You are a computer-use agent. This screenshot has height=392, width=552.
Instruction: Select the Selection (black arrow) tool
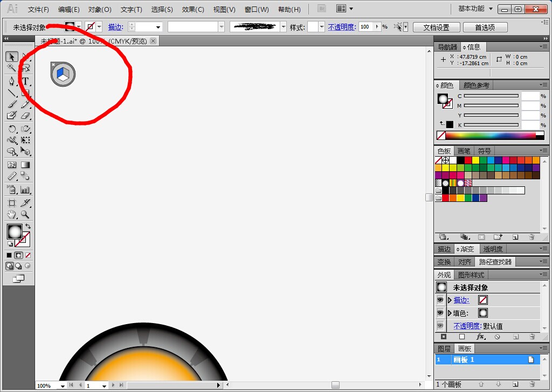[12, 57]
